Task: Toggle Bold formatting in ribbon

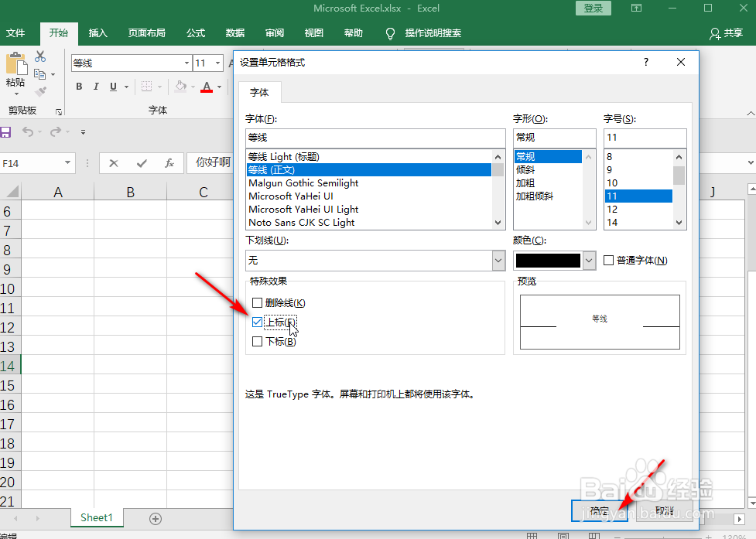Action: (x=79, y=87)
